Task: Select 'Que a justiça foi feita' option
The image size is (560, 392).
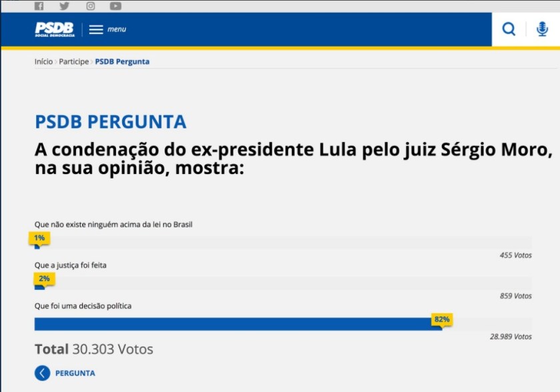Action: point(71,265)
